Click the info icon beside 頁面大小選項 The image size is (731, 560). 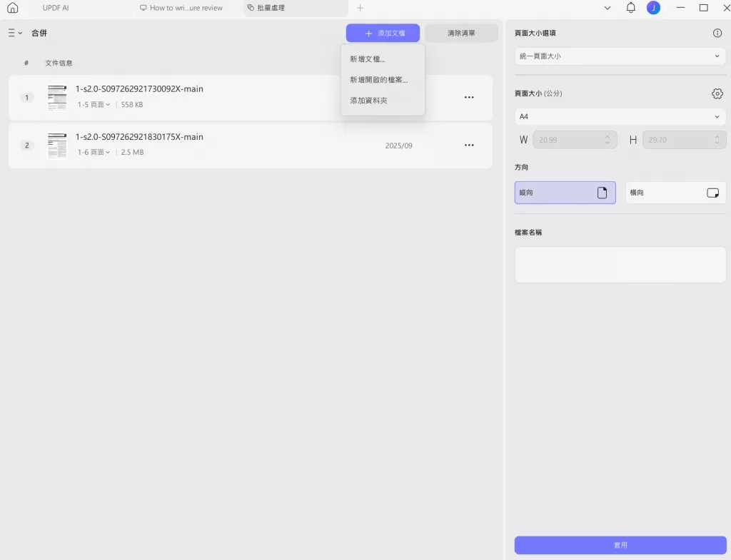click(717, 33)
